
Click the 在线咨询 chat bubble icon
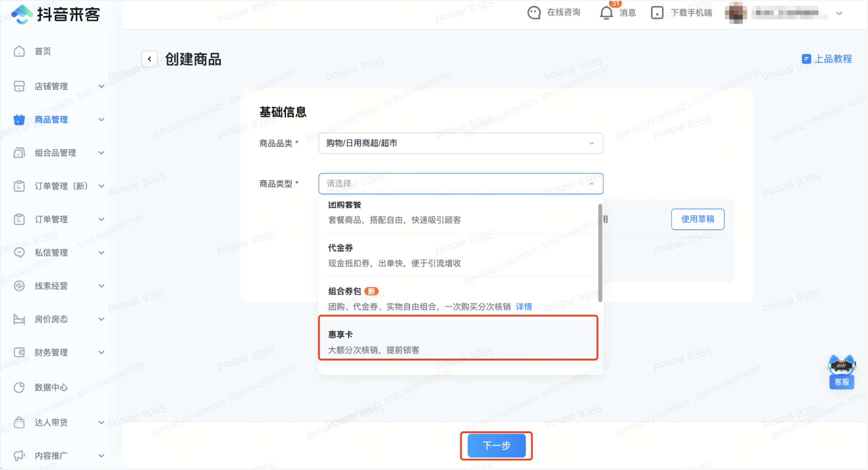click(x=533, y=12)
